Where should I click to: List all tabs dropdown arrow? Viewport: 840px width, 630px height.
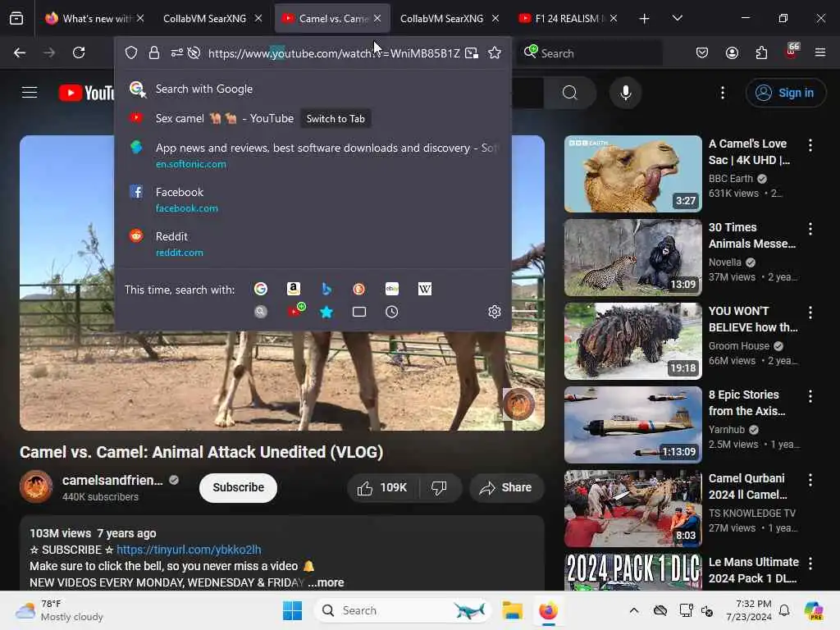tap(677, 18)
